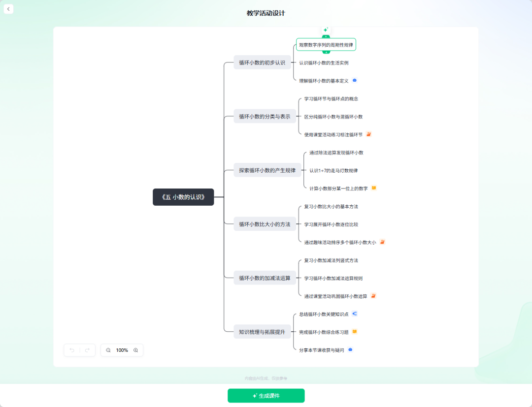The height and width of the screenshot is (407, 532).
Task: Select the 认识1÷7的走马灯数规律 leaf node
Action: click(x=333, y=171)
